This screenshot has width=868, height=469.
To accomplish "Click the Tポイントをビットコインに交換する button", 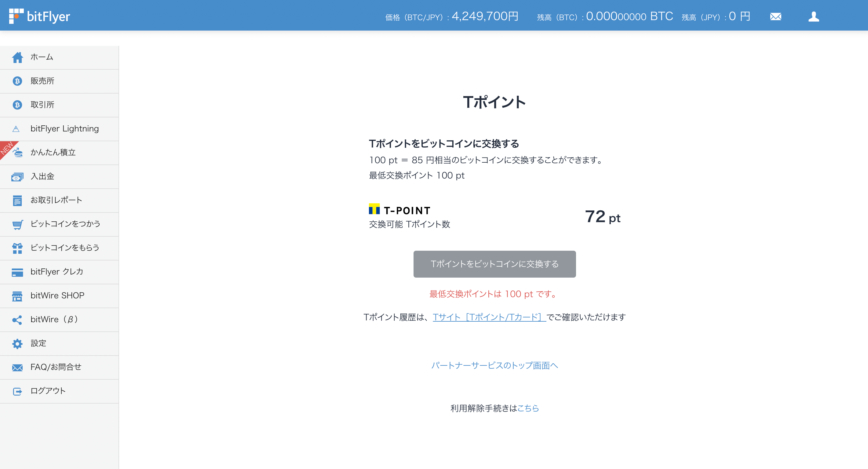I will 494,264.
